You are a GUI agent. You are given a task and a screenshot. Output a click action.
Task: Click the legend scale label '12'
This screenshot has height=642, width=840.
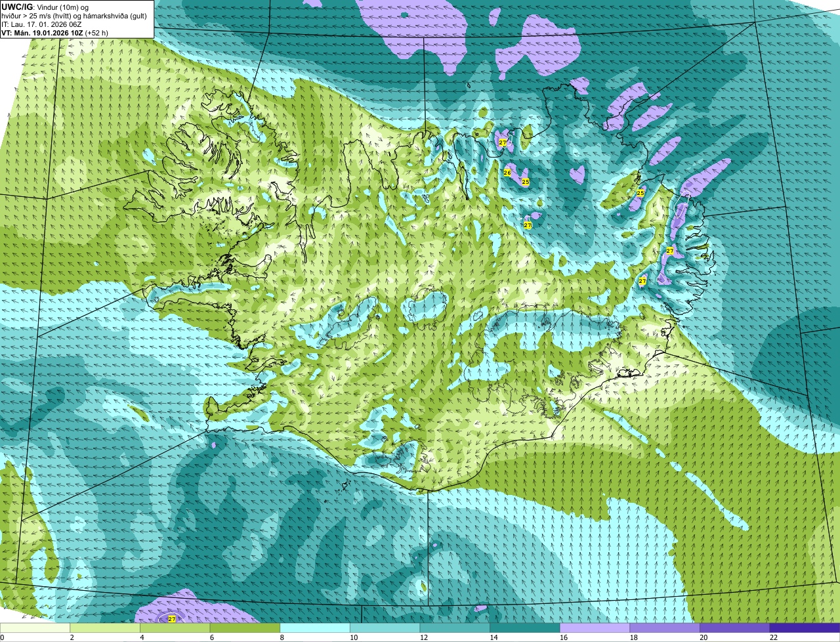click(x=423, y=637)
